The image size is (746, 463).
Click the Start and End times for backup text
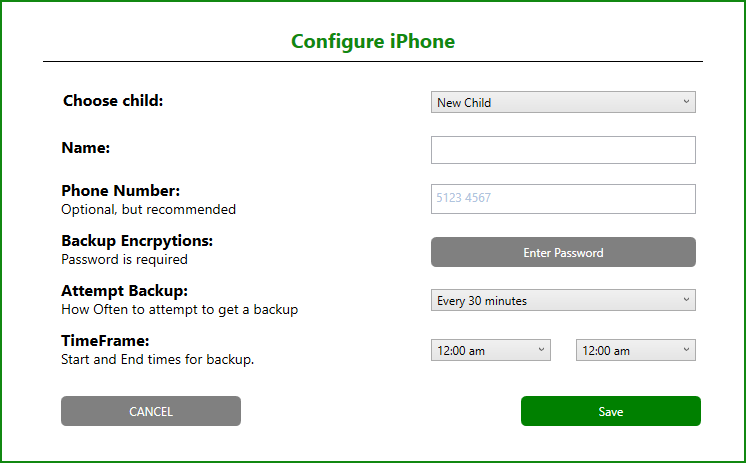[157, 359]
